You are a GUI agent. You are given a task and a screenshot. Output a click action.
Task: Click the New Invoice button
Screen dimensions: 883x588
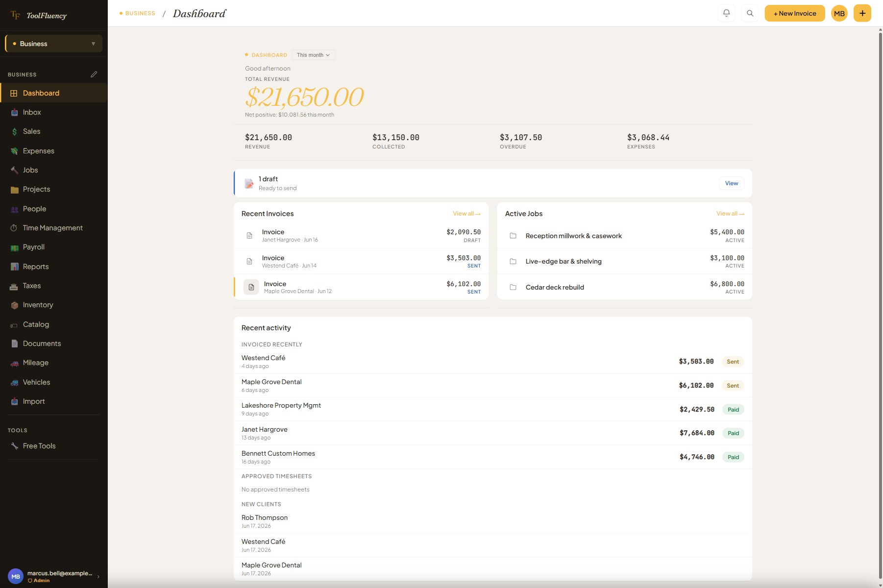point(795,13)
